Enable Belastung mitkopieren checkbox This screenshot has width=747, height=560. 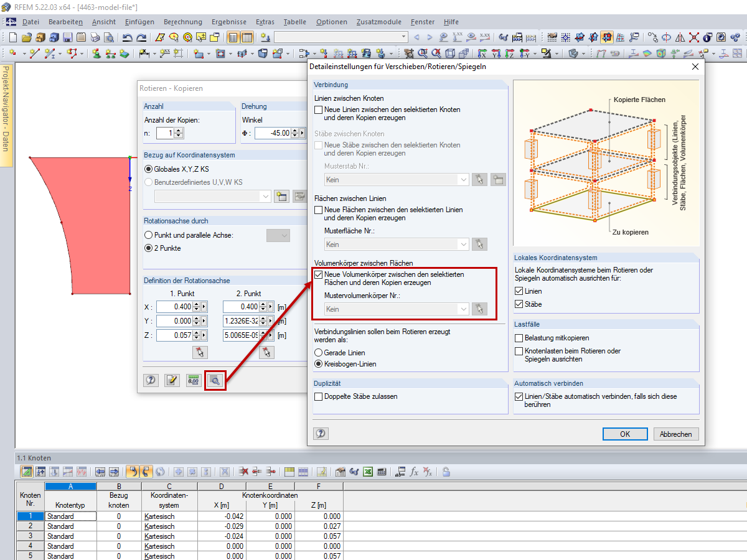click(x=519, y=338)
